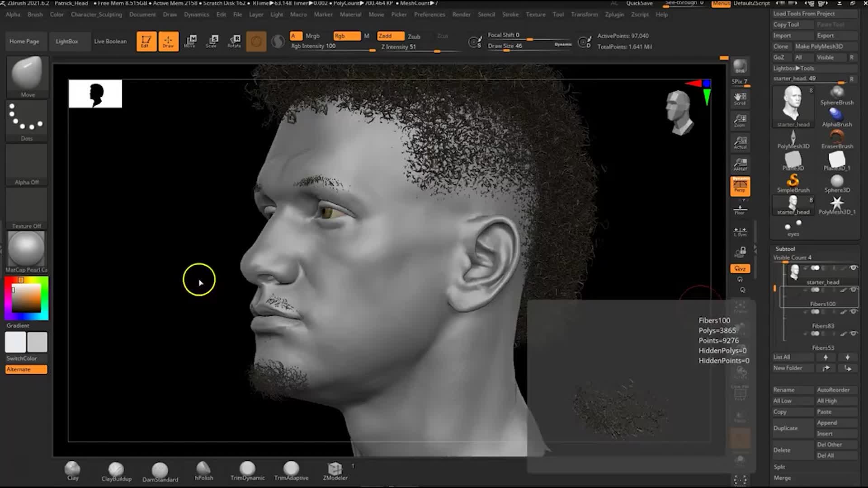
Task: Click the BPR render icon
Action: tap(740, 66)
